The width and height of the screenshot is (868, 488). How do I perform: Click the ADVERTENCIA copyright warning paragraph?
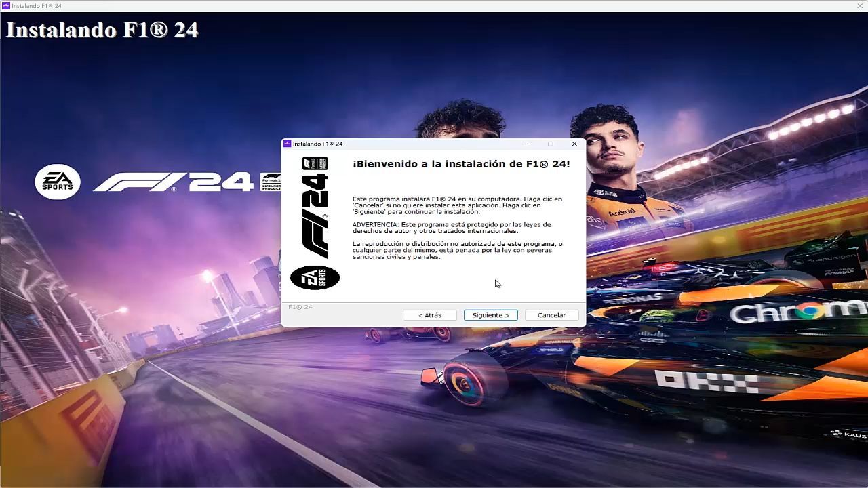tap(451, 228)
